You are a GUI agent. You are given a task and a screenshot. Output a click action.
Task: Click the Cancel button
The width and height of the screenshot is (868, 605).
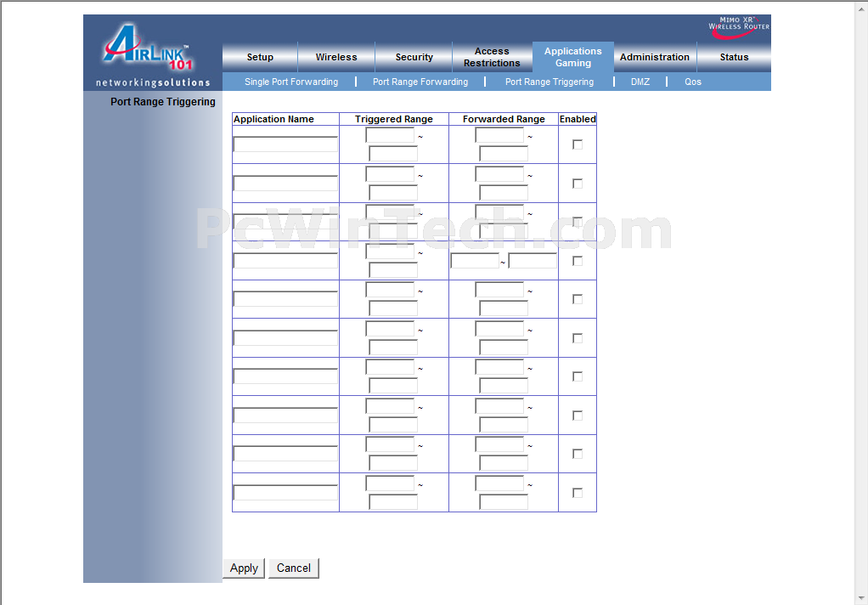(293, 568)
